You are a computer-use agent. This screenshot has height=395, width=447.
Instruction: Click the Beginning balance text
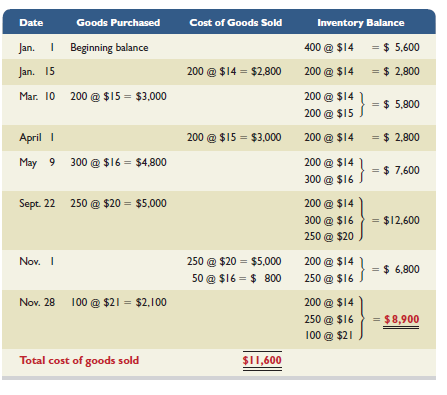109,48
